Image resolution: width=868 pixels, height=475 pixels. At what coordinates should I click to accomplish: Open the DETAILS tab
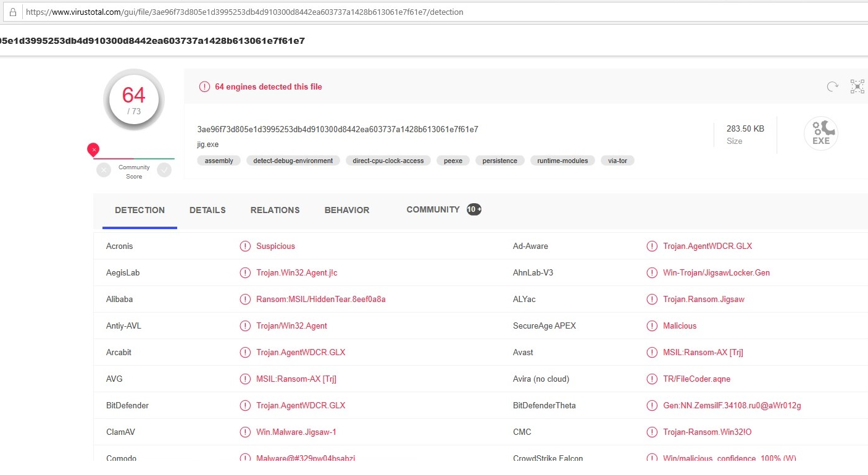(207, 210)
